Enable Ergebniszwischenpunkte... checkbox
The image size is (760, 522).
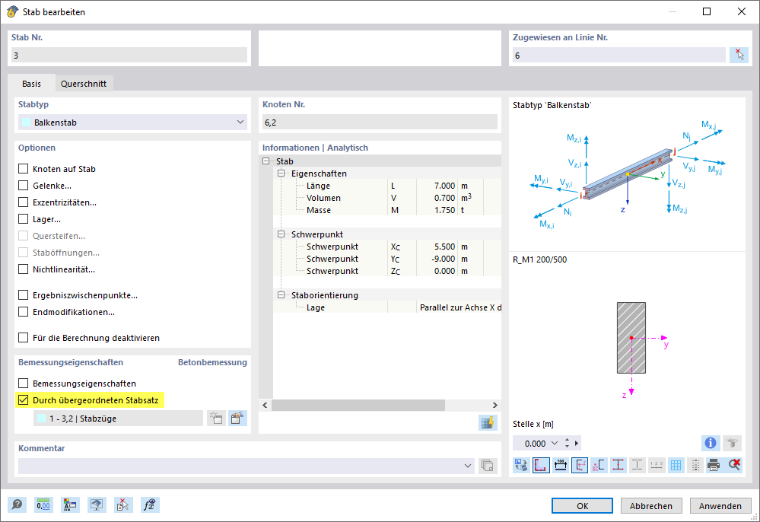(23, 295)
